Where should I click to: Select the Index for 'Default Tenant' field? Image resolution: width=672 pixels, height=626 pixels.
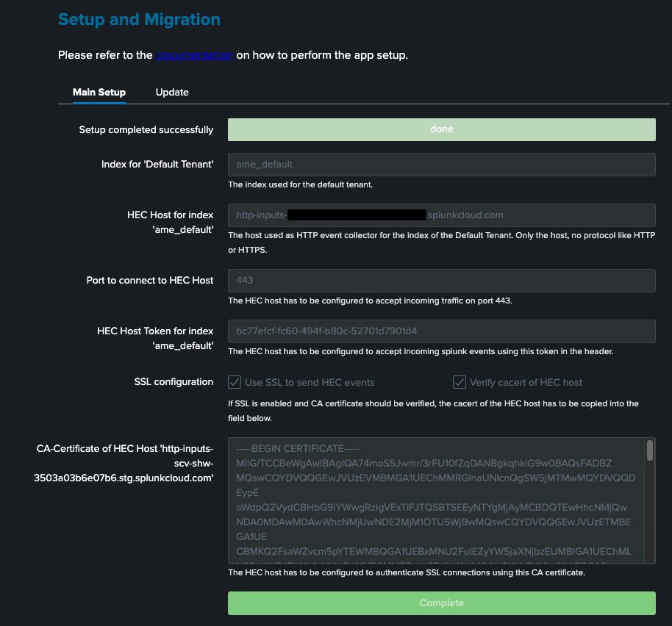coord(441,164)
